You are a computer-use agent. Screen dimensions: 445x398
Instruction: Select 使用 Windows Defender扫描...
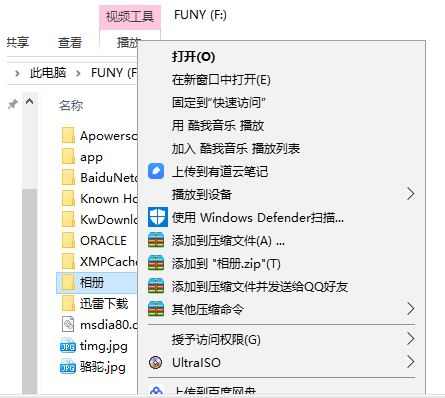(x=258, y=218)
